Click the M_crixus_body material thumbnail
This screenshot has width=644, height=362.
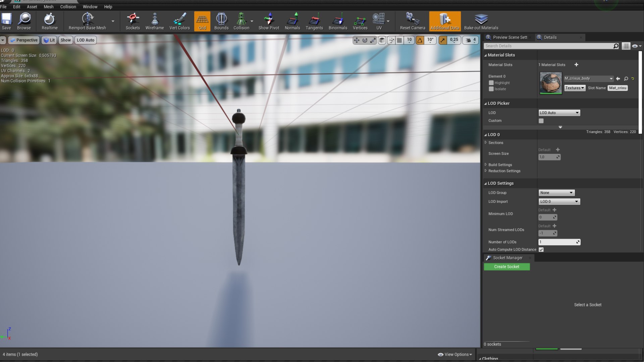(x=550, y=83)
